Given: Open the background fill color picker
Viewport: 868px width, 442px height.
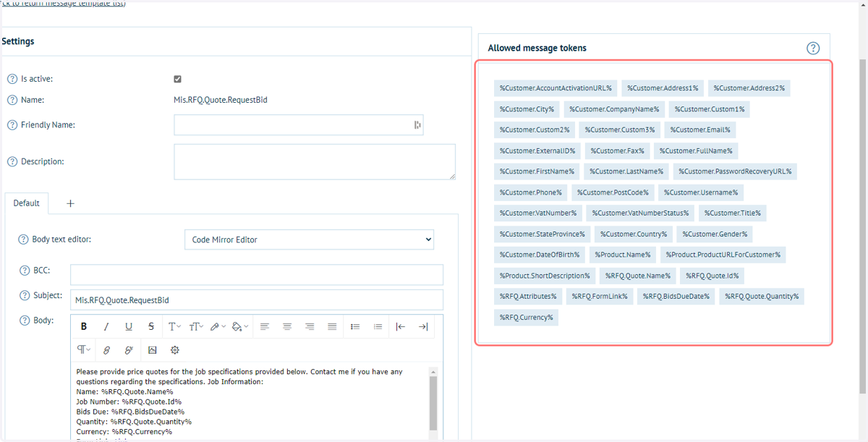Looking at the screenshot, I should (240, 327).
